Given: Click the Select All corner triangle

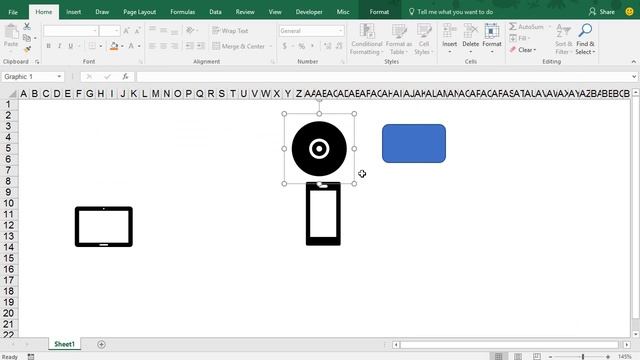Looking at the screenshot, I should tap(13, 94).
